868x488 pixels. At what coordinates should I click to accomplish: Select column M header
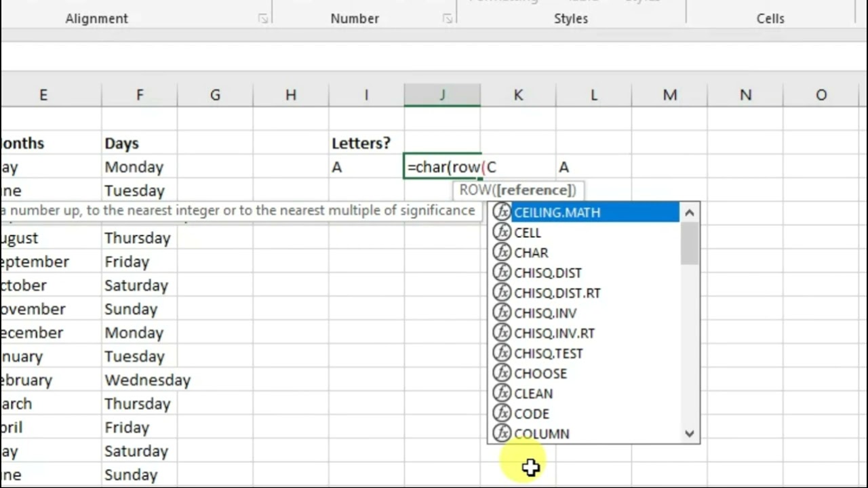(669, 96)
